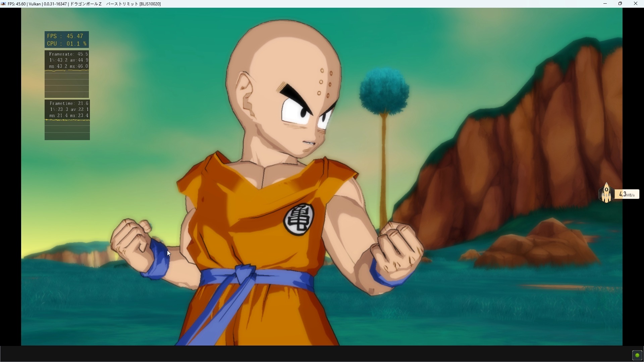Minimize the emulator game window
Viewport: 644px width, 362px height.
pos(605,4)
